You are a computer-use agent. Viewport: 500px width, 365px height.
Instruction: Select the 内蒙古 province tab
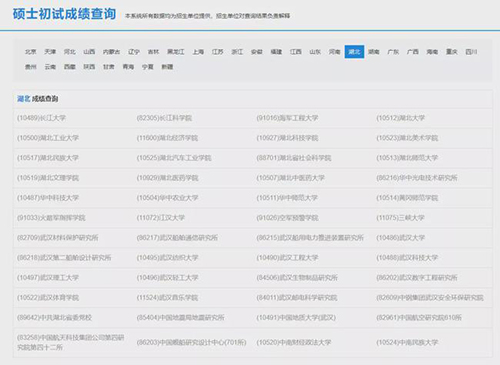click(x=111, y=52)
